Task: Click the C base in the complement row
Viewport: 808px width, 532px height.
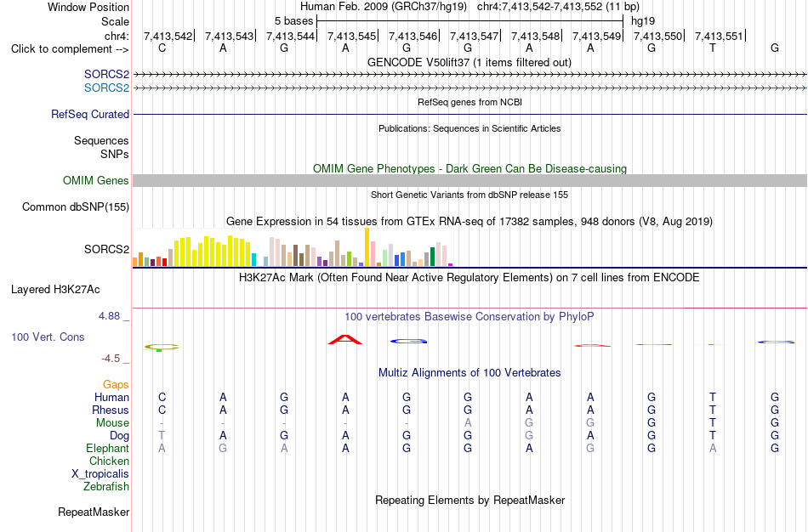Action: coord(162,48)
